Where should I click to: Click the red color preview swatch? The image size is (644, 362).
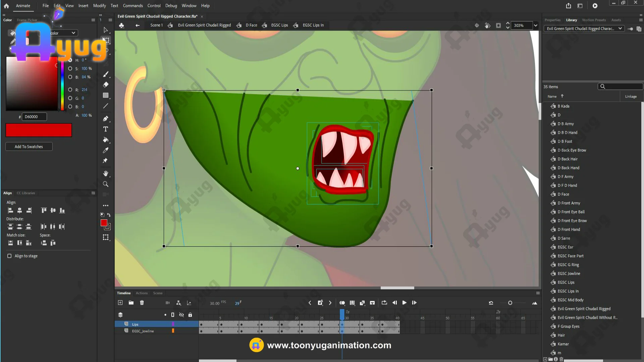tap(39, 130)
